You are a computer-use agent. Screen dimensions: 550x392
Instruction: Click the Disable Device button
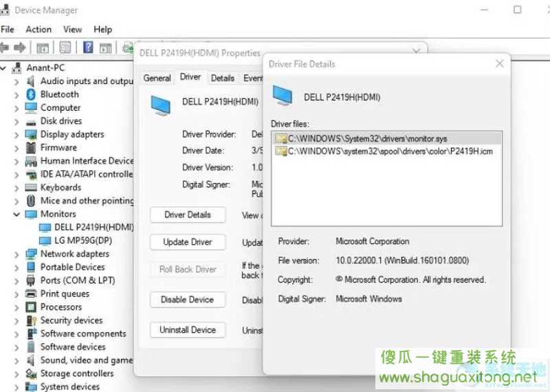[x=188, y=300]
